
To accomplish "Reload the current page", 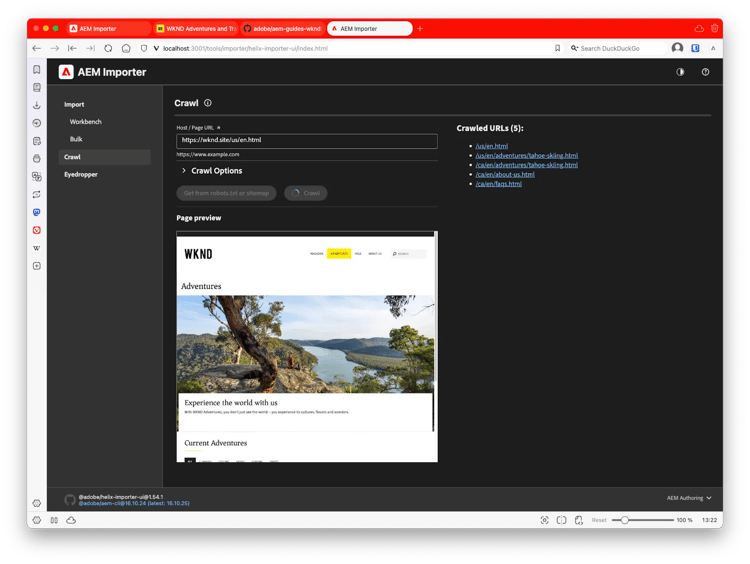I will [x=108, y=48].
